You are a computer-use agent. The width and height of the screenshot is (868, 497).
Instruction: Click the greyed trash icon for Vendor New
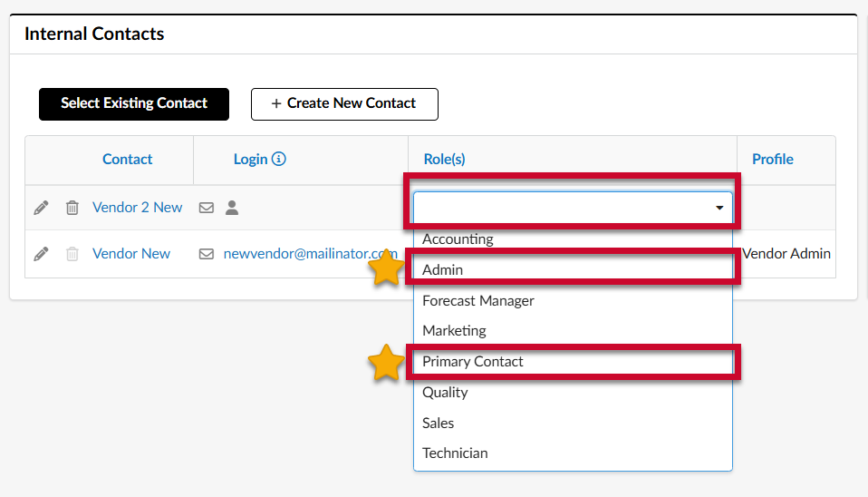pyautogui.click(x=72, y=254)
